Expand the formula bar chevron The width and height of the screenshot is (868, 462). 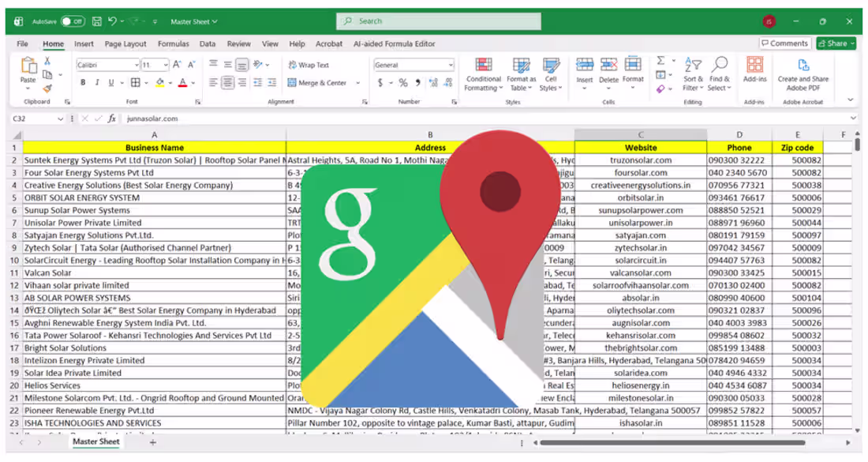854,118
